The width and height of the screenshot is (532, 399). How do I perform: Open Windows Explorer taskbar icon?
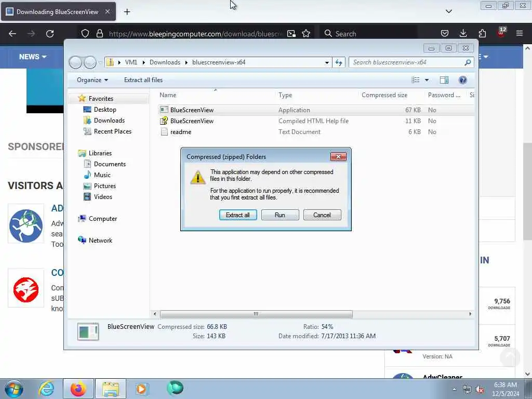pos(111,389)
